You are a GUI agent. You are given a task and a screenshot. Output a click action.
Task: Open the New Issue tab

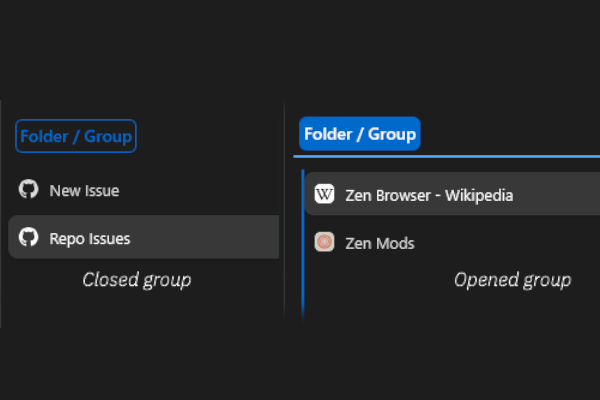(143, 190)
